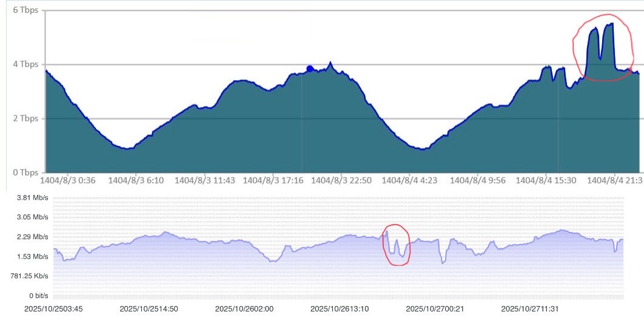Click the '6 Tbps' axis label
The height and width of the screenshot is (323, 644).
click(x=25, y=10)
